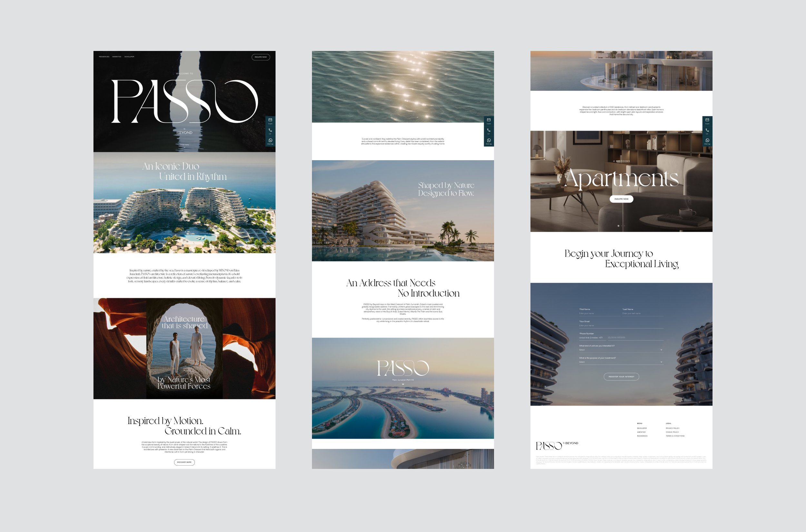806x532 pixels.
Task: Focus the phone number input field
Action: [635, 338]
